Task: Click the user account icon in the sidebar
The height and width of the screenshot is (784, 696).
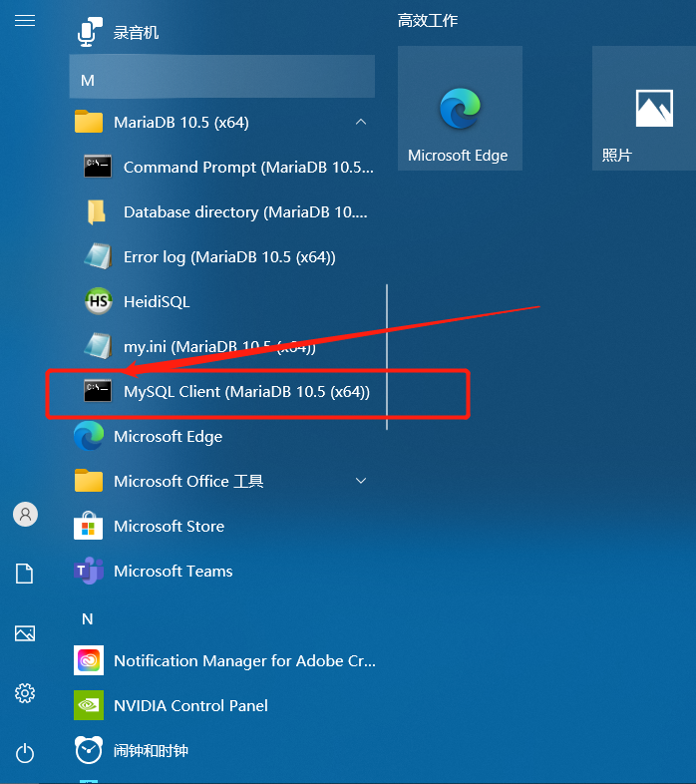Action: coord(25,515)
